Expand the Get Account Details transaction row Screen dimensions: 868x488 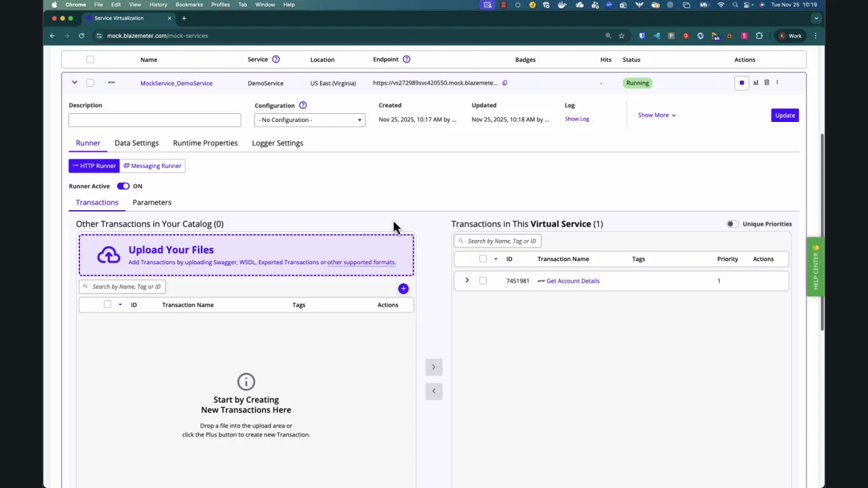coord(467,281)
